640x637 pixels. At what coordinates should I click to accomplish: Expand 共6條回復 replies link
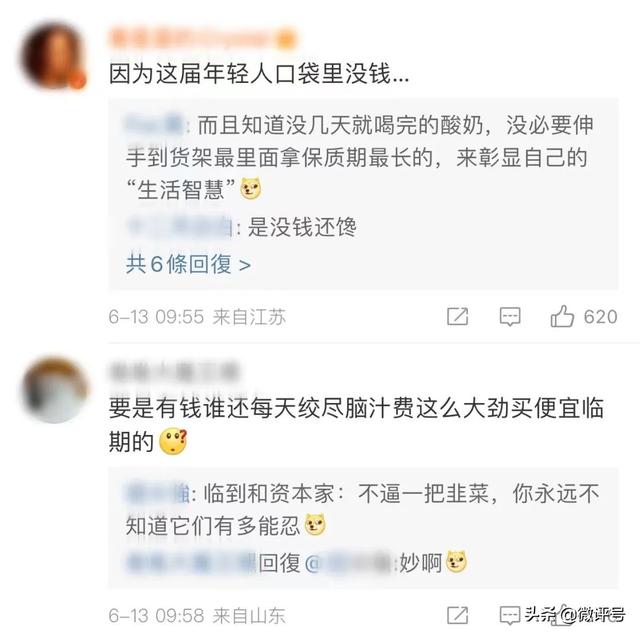188,264
